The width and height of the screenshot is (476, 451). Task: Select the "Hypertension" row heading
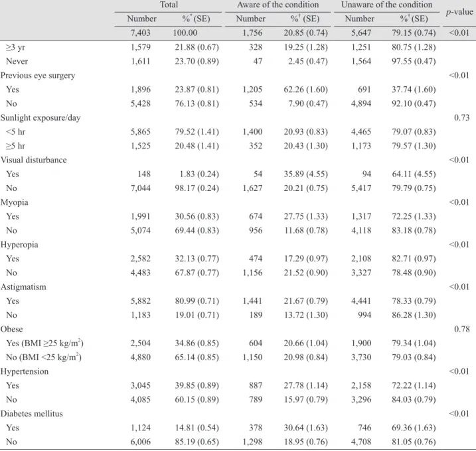coord(25,371)
